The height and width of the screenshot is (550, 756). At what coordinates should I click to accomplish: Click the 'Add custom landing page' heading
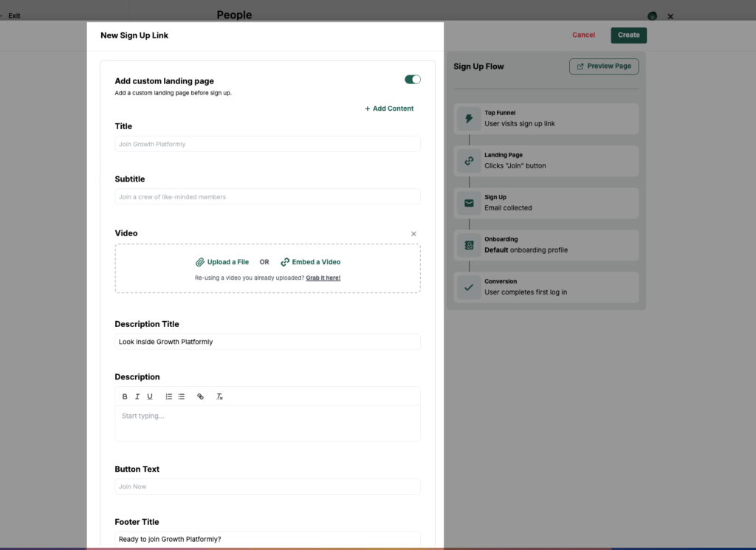165,81
